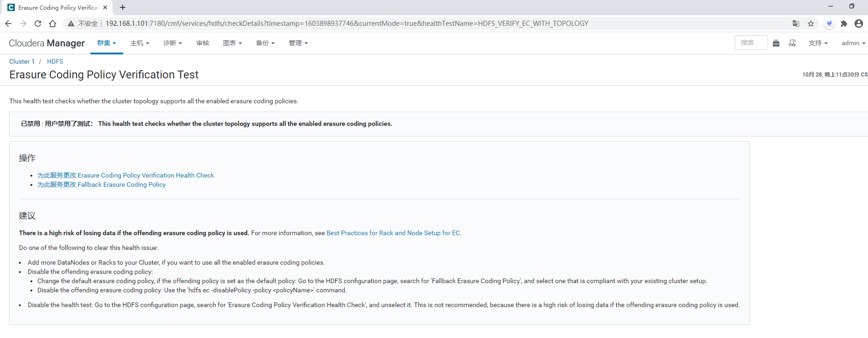The width and height of the screenshot is (868, 338).
Task: Open Best Practices for Rack and Node Setup link
Action: tap(393, 233)
